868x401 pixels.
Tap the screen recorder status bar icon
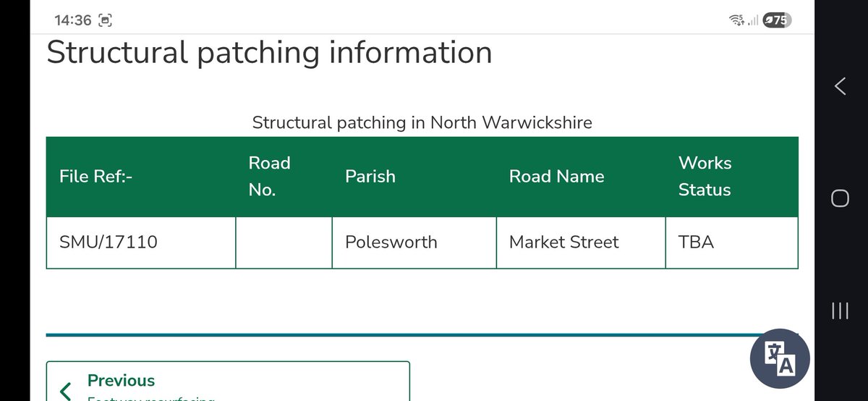click(106, 20)
